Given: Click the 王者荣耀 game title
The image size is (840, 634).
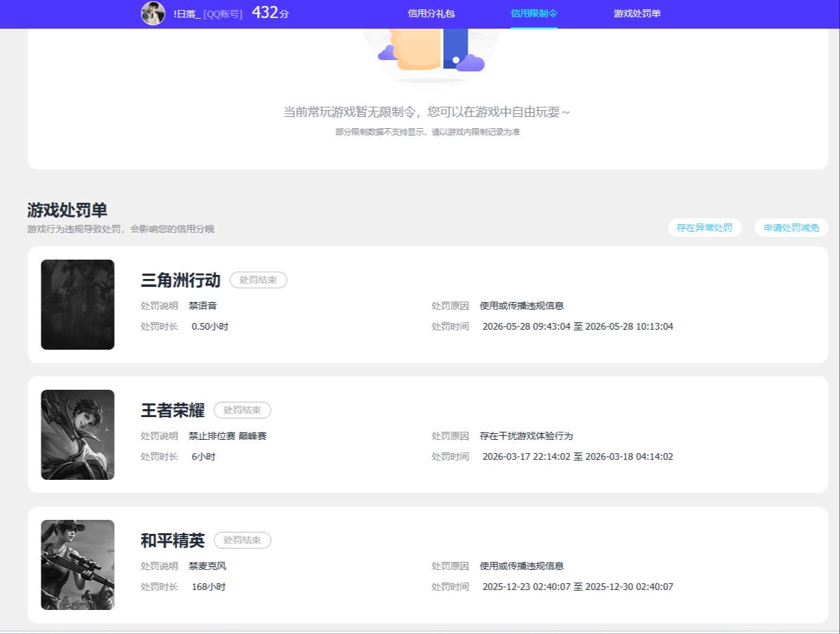Looking at the screenshot, I should pyautogui.click(x=172, y=410).
